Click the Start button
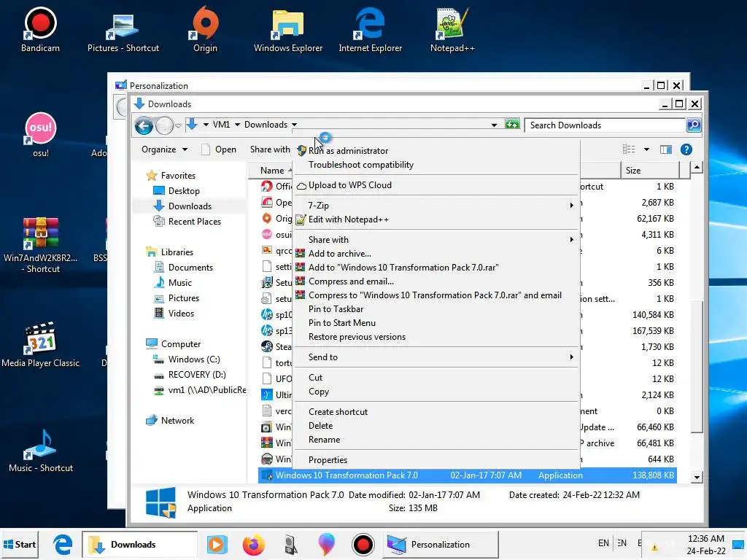Viewport: 747px width, 560px height. [20, 544]
